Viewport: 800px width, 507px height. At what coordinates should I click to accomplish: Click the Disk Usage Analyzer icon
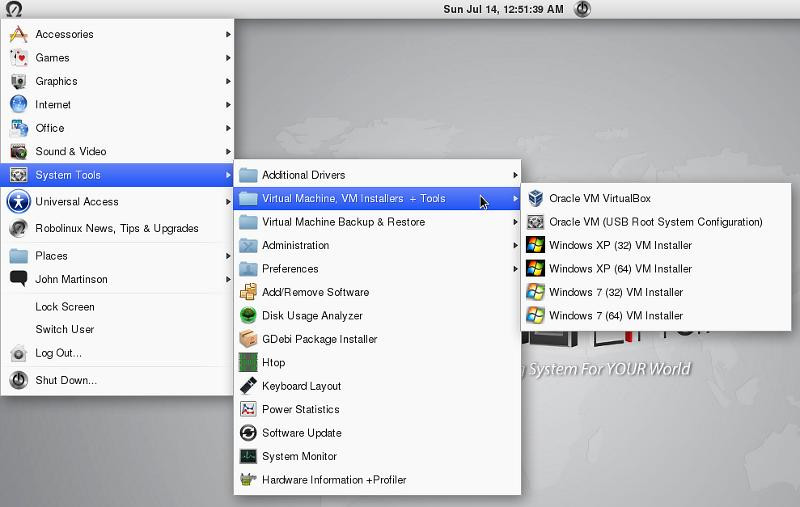click(248, 315)
